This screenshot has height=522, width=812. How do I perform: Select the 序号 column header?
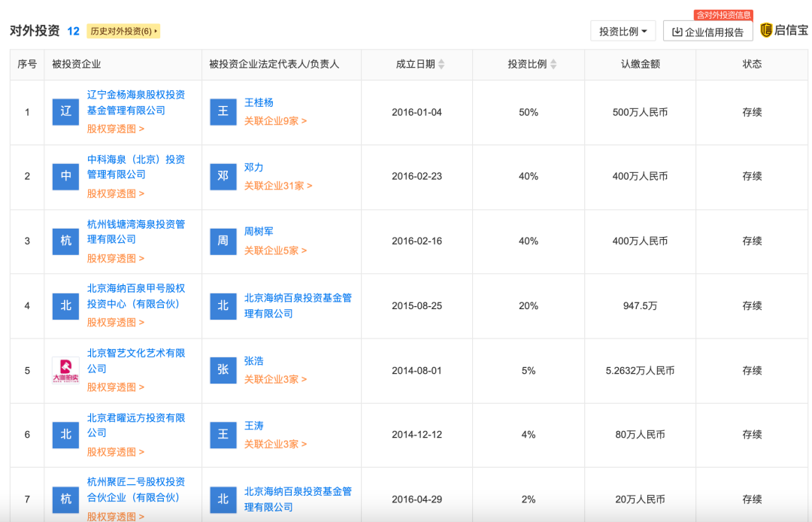coord(27,64)
